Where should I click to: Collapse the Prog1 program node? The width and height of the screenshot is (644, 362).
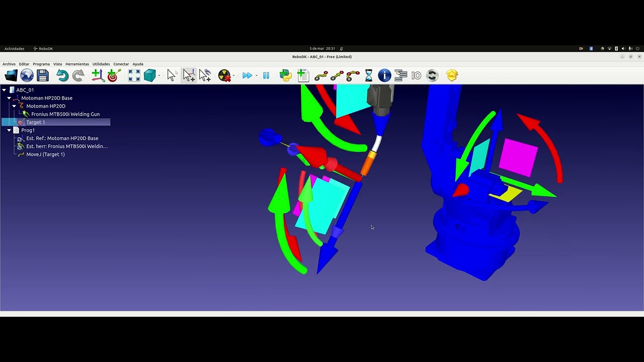(9, 130)
